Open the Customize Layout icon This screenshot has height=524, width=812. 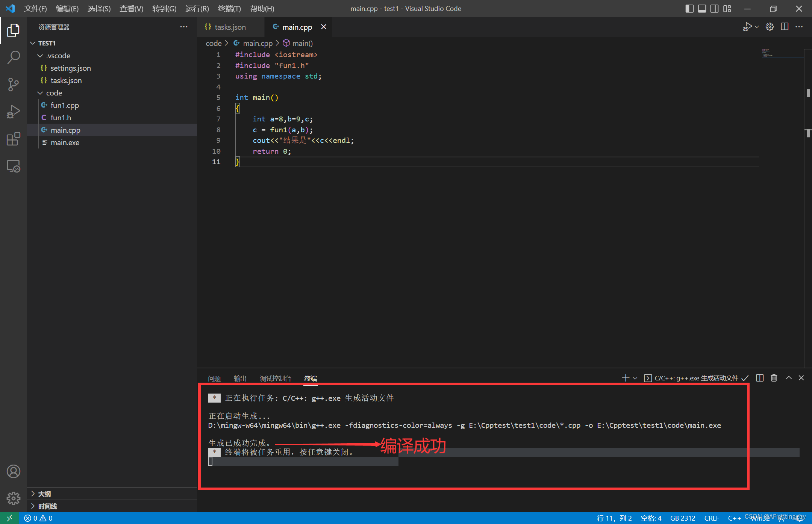click(727, 8)
